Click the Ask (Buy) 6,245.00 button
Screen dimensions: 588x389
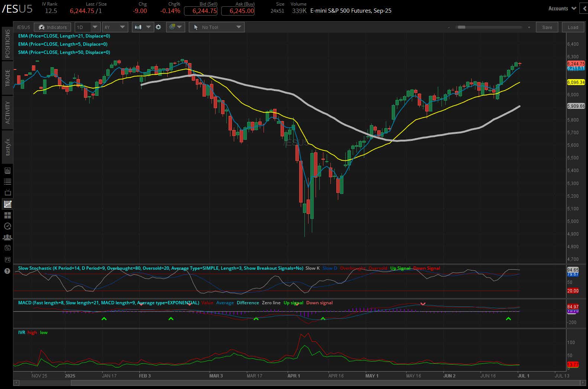pos(238,11)
